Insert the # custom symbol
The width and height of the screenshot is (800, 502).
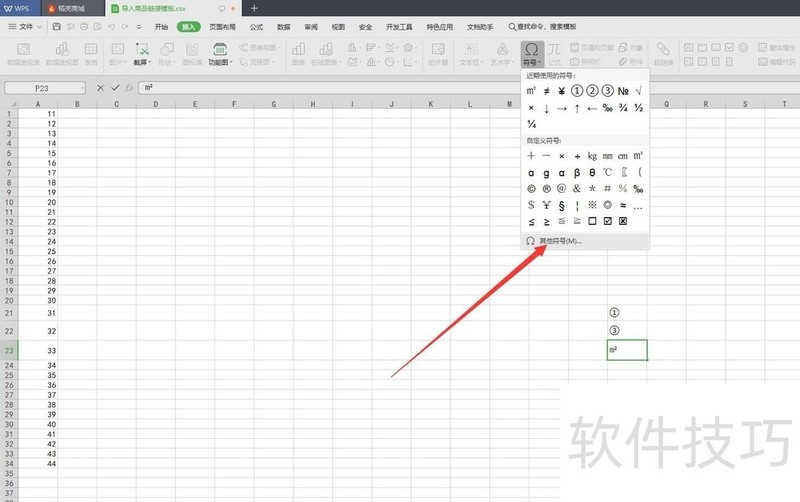click(608, 189)
